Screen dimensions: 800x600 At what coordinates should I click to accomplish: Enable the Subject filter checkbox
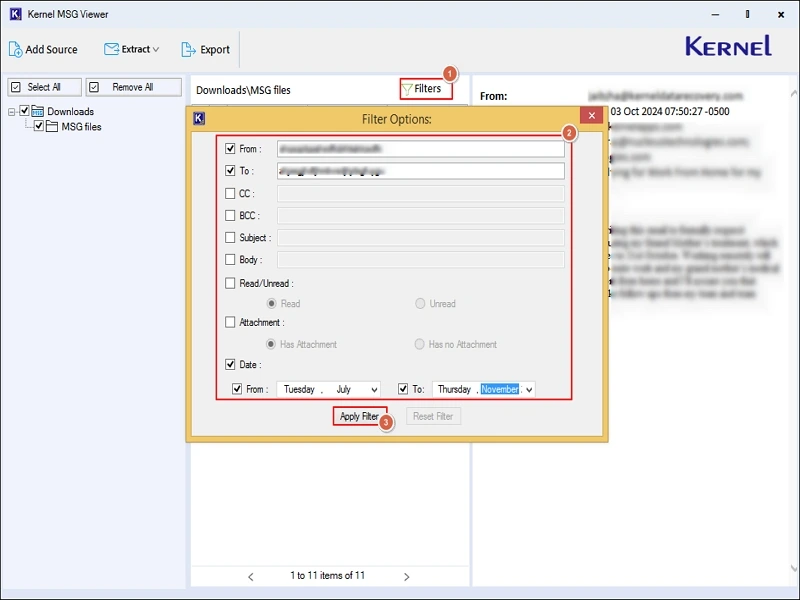coord(230,238)
